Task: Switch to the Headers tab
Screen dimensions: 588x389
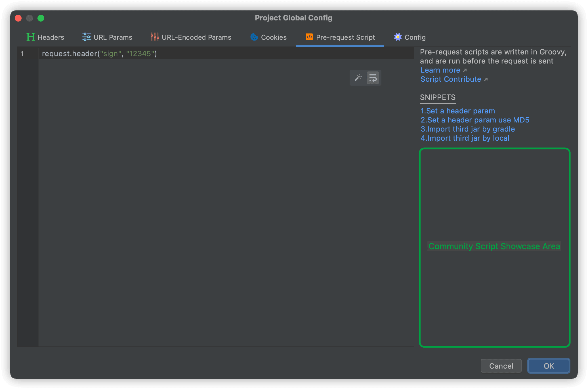Action: pos(51,37)
